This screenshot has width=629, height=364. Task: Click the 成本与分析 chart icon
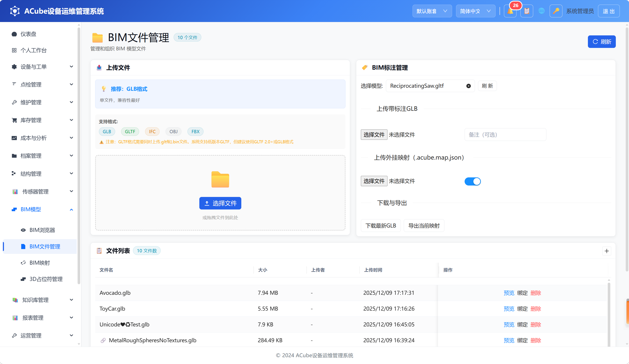[14, 138]
